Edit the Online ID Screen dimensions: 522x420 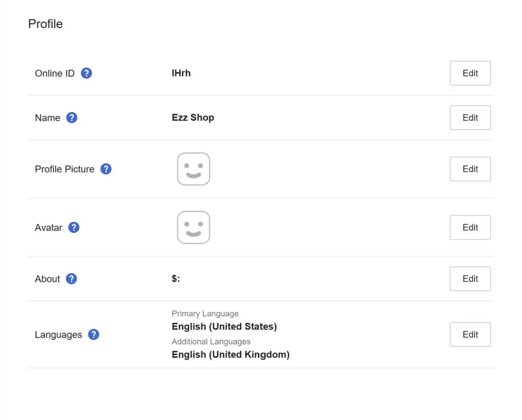(470, 73)
